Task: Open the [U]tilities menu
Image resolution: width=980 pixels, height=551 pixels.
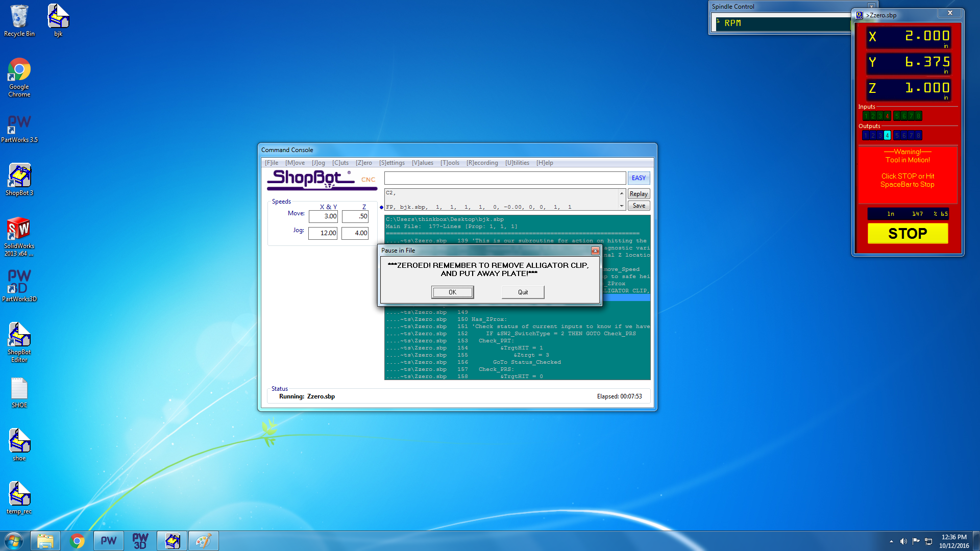Action: coord(518,163)
